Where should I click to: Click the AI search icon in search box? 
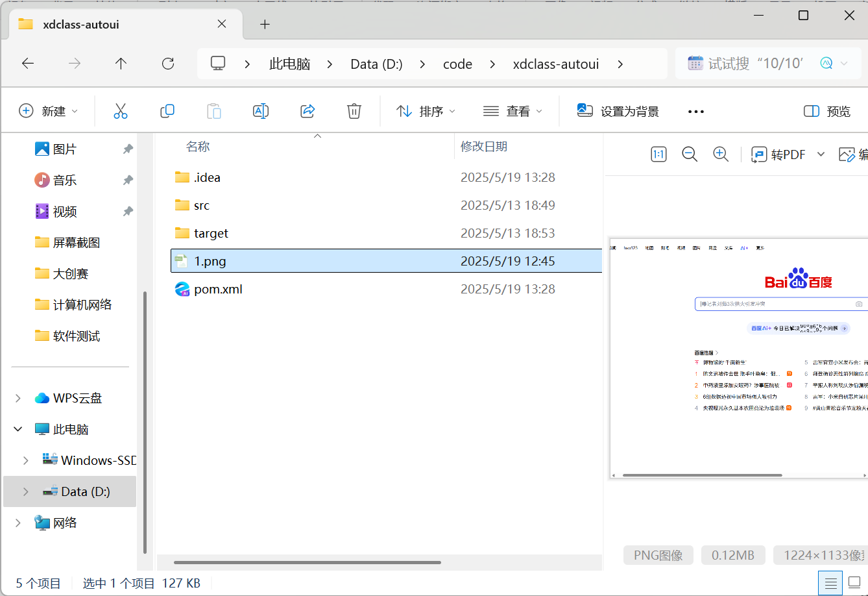pyautogui.click(x=826, y=64)
